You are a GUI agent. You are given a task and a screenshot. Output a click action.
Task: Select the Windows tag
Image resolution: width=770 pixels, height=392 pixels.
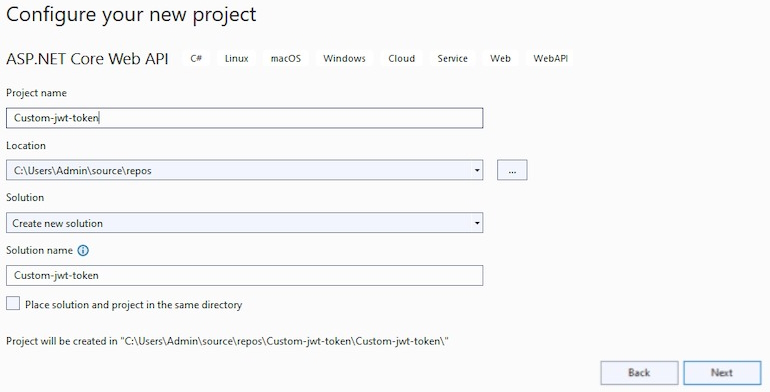coord(344,58)
